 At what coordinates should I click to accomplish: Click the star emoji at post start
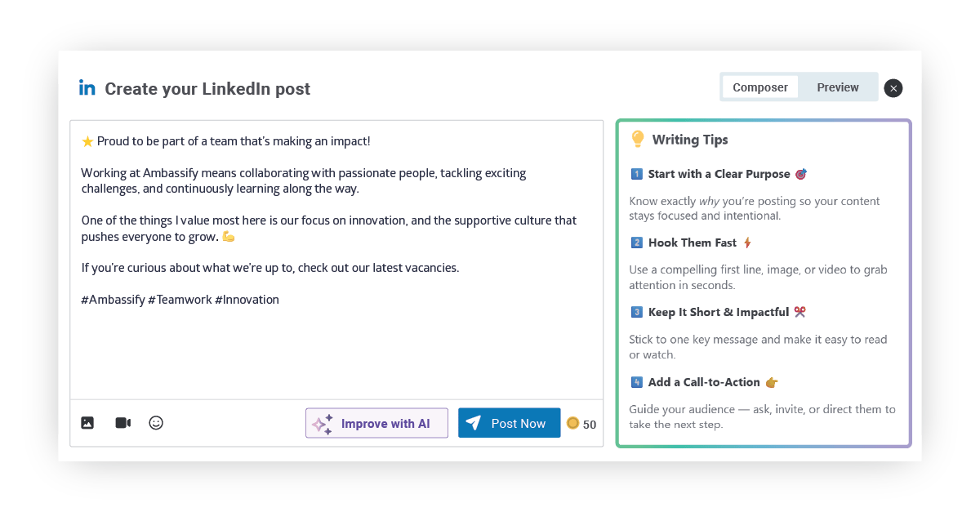(87, 141)
